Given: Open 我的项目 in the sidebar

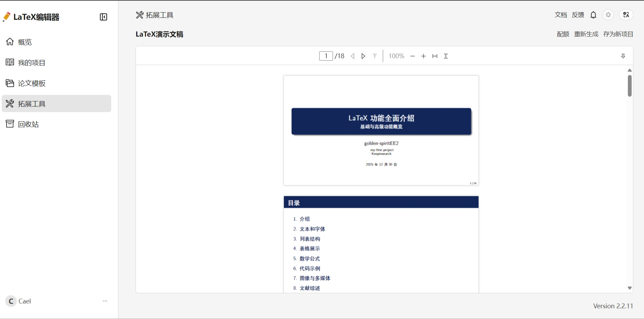Looking at the screenshot, I should tap(32, 63).
